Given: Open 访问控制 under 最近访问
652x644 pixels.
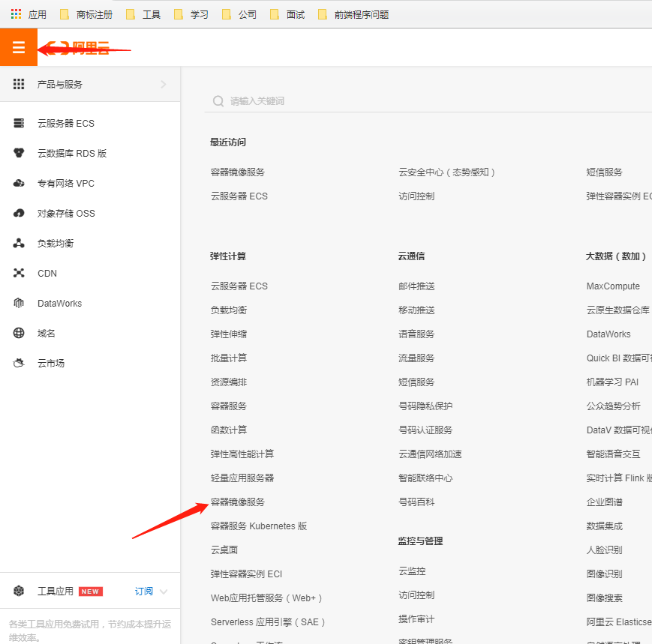Looking at the screenshot, I should 416,196.
